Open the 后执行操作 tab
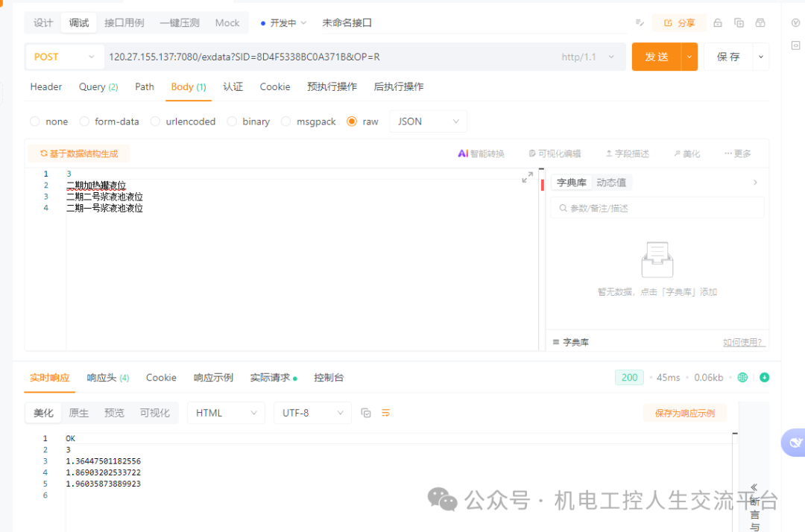 (x=398, y=86)
